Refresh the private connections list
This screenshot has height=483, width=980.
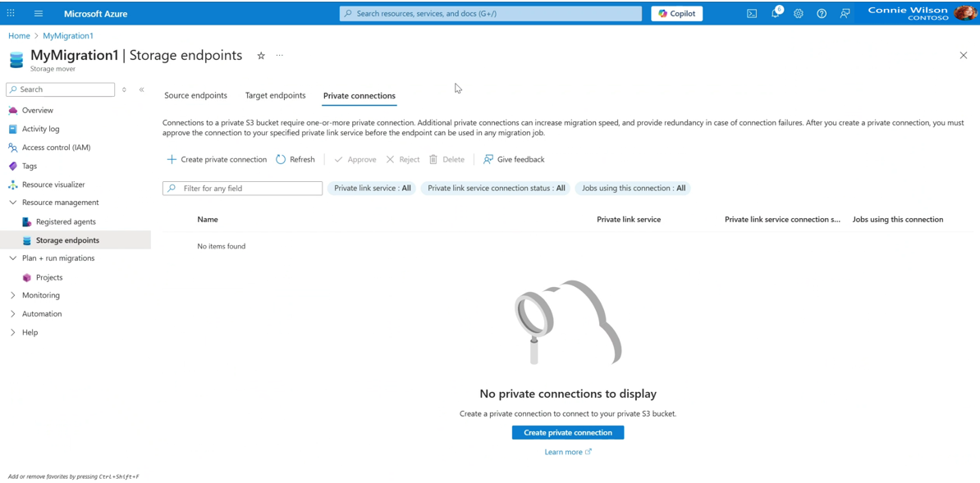(x=295, y=159)
